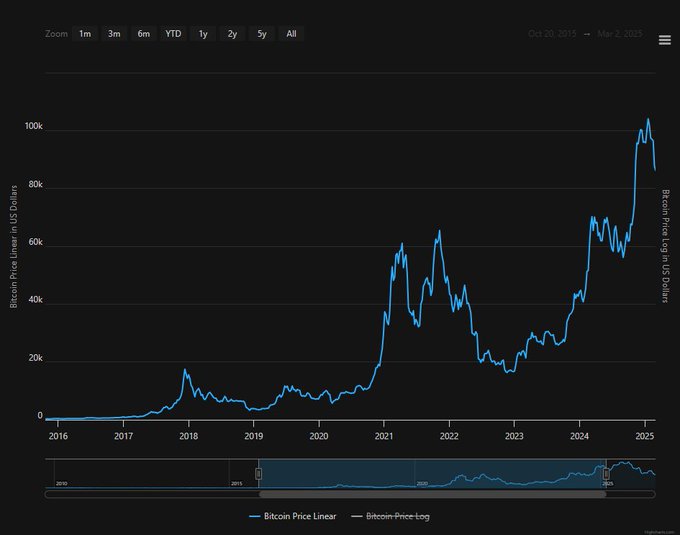Click the 80k y-axis label
680x535 pixels.
point(36,185)
